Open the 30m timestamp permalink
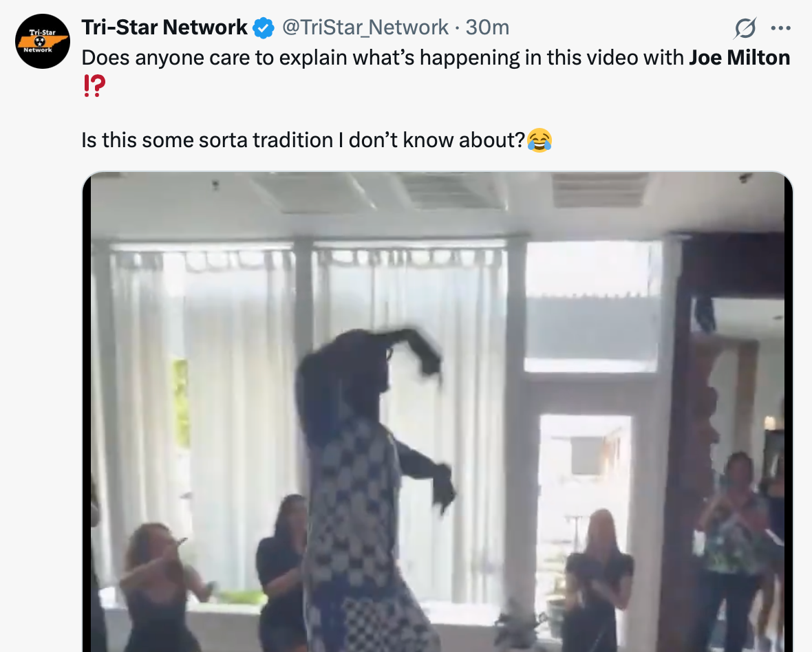The height and width of the screenshot is (652, 812). (487, 28)
